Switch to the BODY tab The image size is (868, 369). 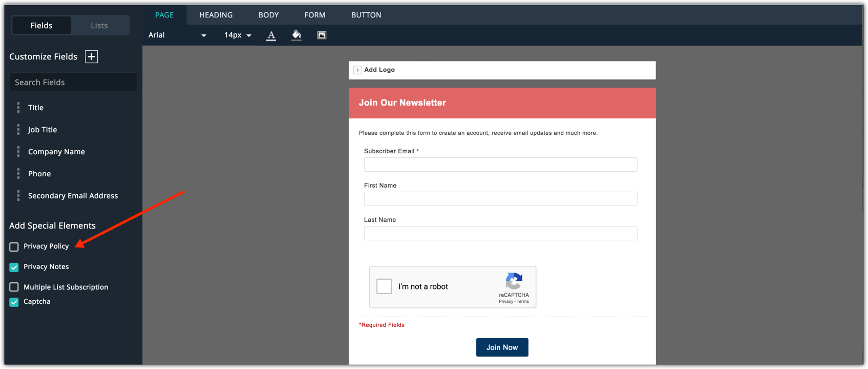(x=268, y=15)
